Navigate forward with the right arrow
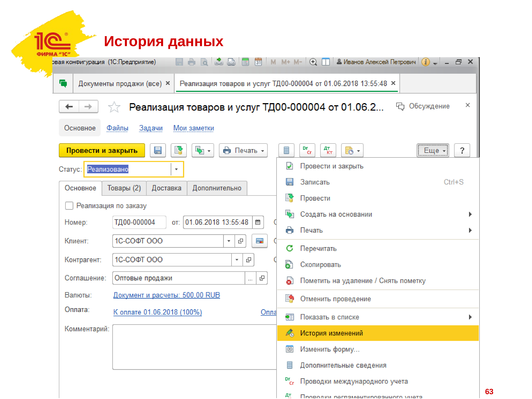This screenshot has width=532, height=399. tap(88, 106)
